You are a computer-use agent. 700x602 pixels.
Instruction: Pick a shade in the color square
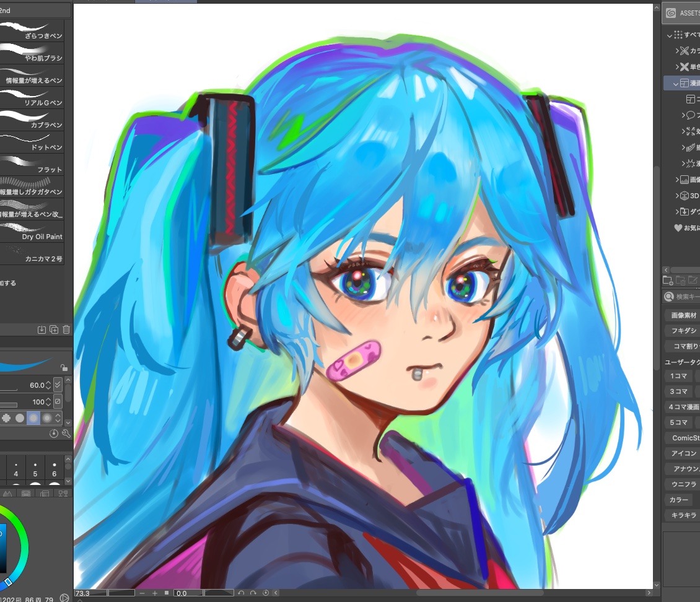click(x=2, y=549)
